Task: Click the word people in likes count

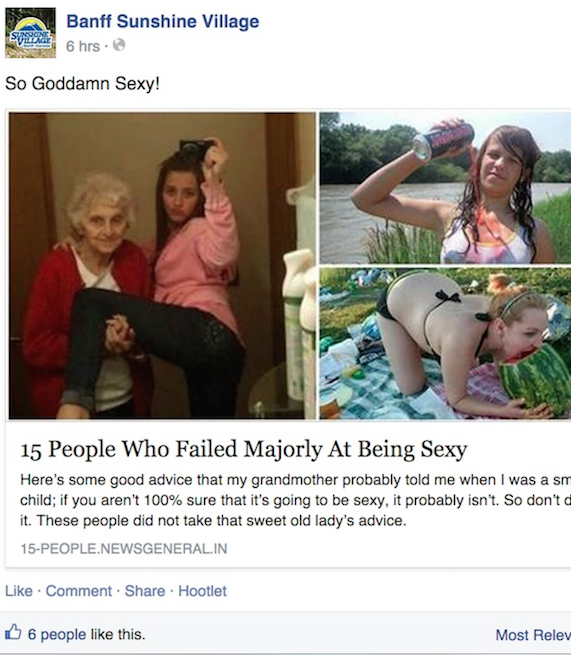Action: [x=63, y=634]
